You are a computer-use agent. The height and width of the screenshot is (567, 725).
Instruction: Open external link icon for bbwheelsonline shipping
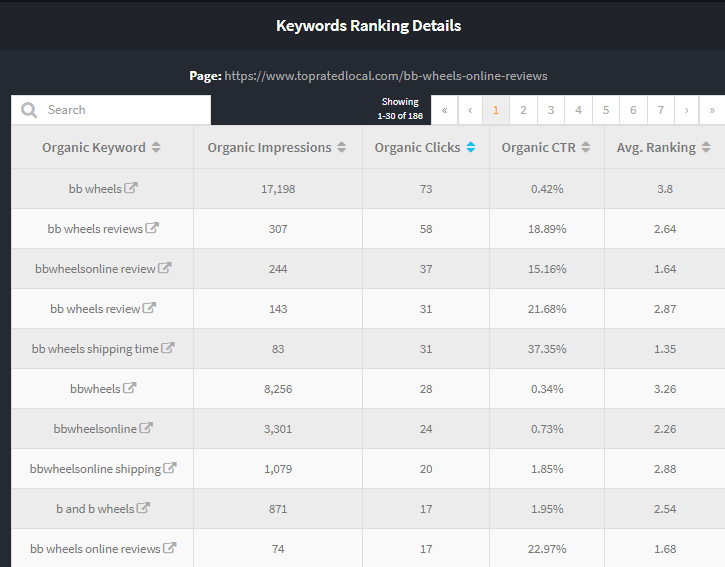point(170,468)
